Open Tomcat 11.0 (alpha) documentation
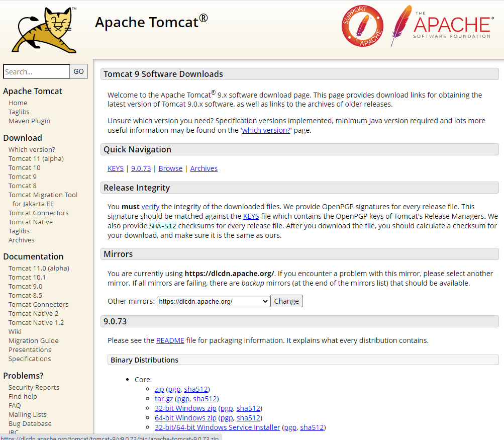This screenshot has height=440, width=504. pos(39,268)
